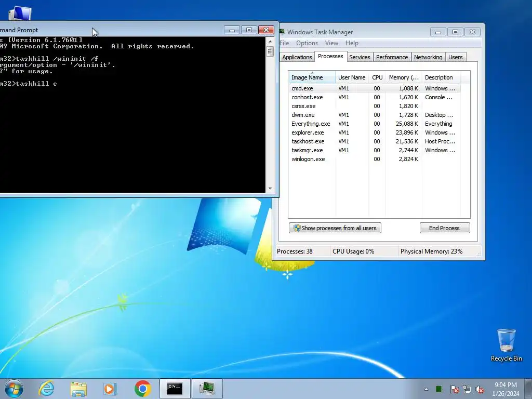The height and width of the screenshot is (399, 532).
Task: Click the 25,088 K memory value
Action: 407,124
